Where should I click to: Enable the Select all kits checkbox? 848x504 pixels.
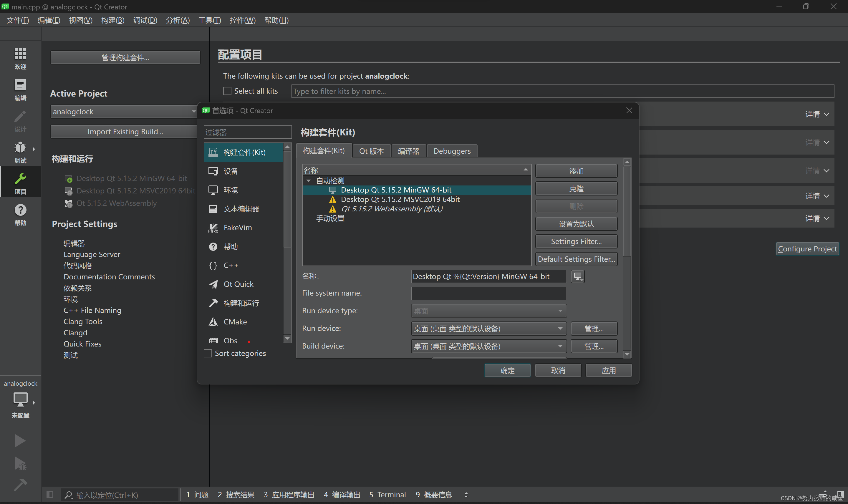(227, 91)
